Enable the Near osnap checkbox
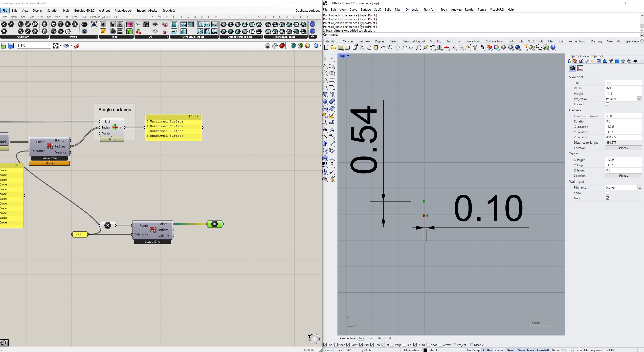 (336, 345)
